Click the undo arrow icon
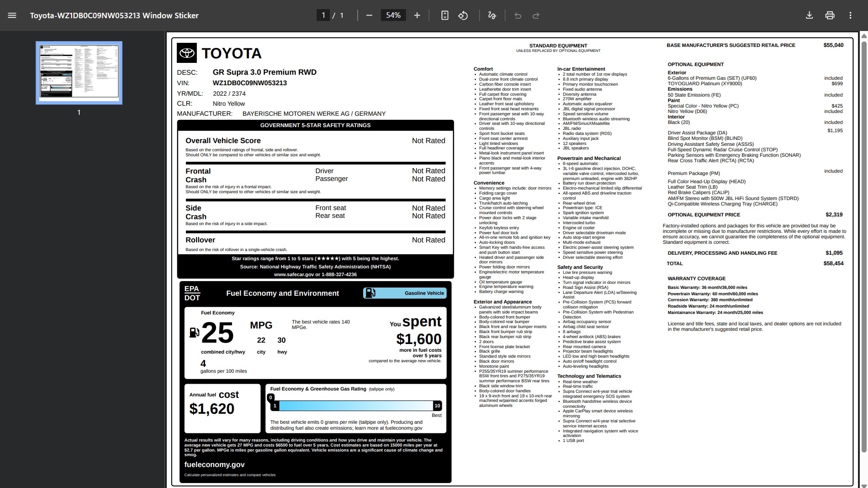The height and width of the screenshot is (488, 868). click(518, 15)
